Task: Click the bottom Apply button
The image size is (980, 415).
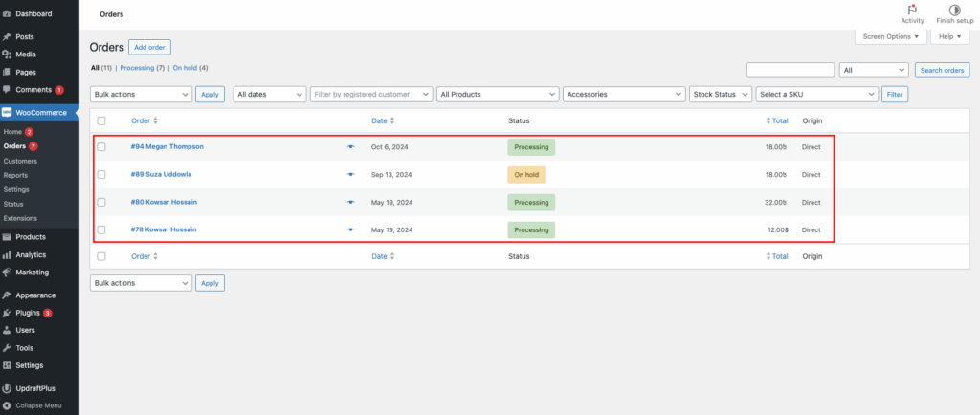Action: click(x=210, y=283)
